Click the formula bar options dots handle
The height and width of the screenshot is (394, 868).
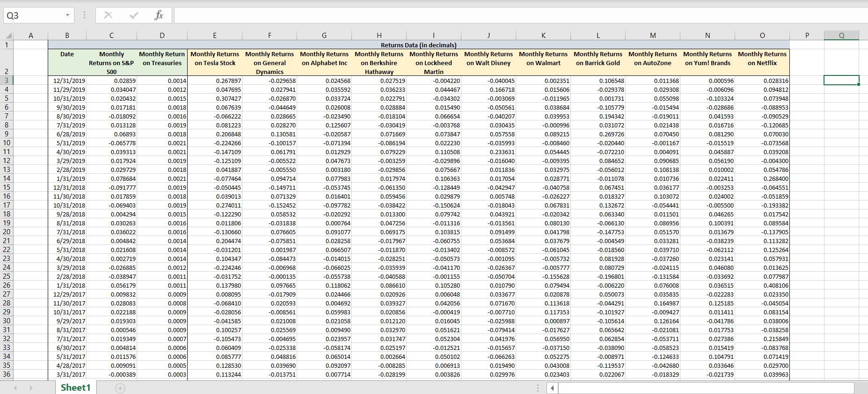(x=84, y=15)
